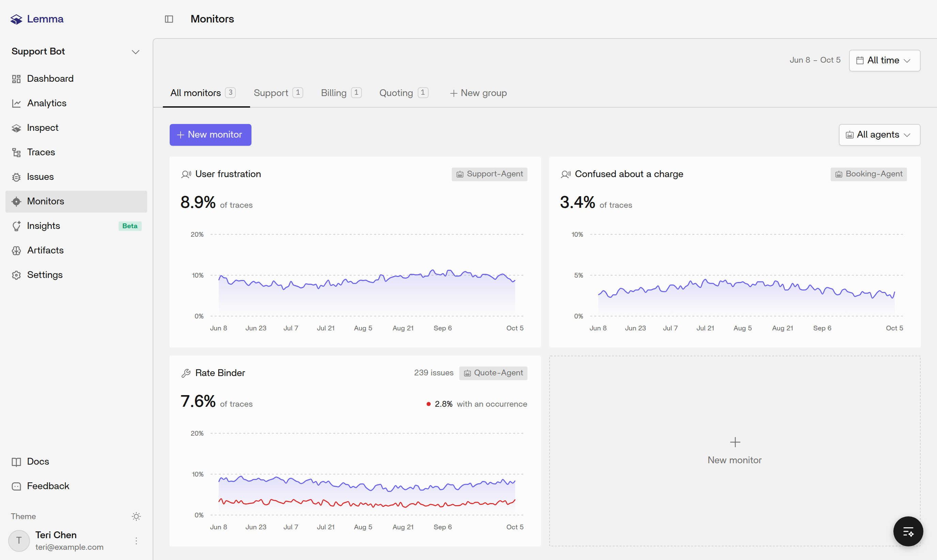This screenshot has width=937, height=560.
Task: Collapse sidebar using the panel icon
Action: [169, 19]
